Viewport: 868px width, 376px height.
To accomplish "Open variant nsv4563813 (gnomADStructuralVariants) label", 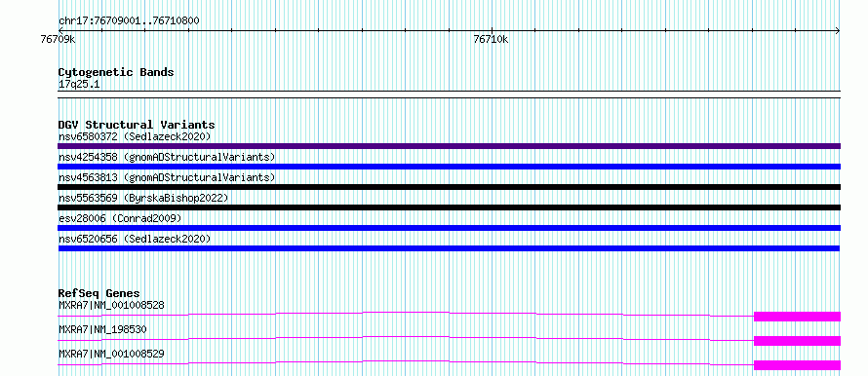I will click(x=167, y=177).
